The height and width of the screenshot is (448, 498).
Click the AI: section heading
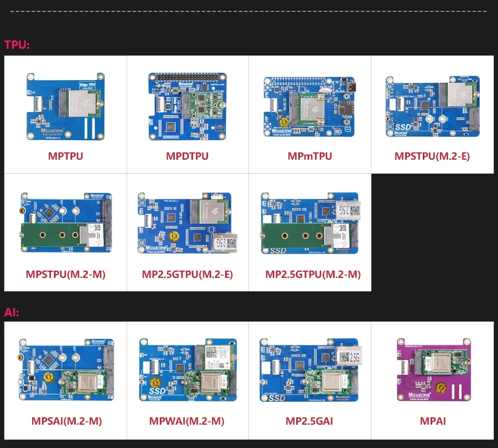11,312
